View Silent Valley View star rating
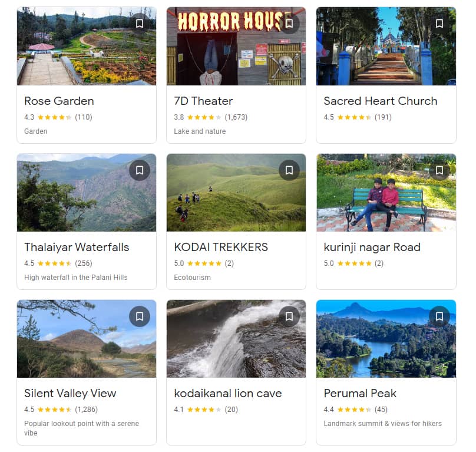 click(x=54, y=410)
